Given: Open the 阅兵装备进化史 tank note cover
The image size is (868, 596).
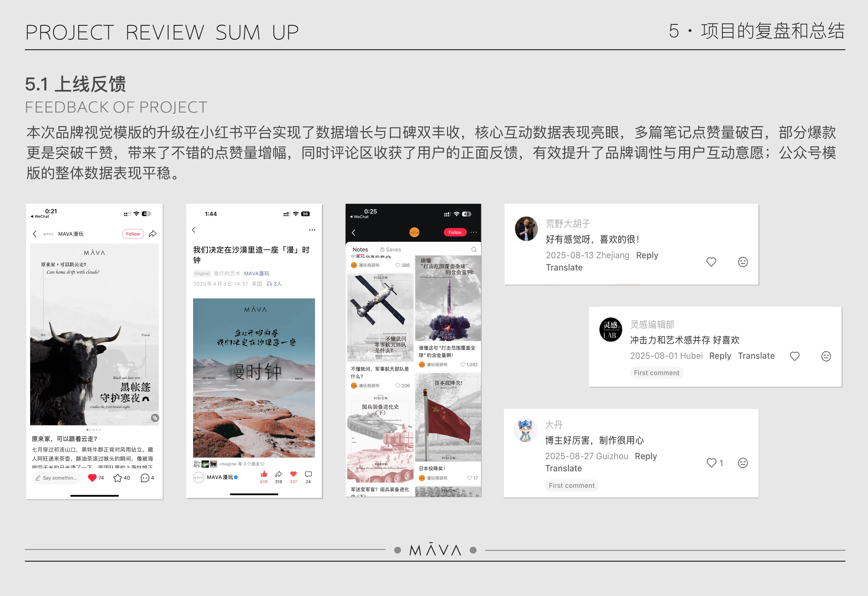Looking at the screenshot, I should [x=380, y=438].
